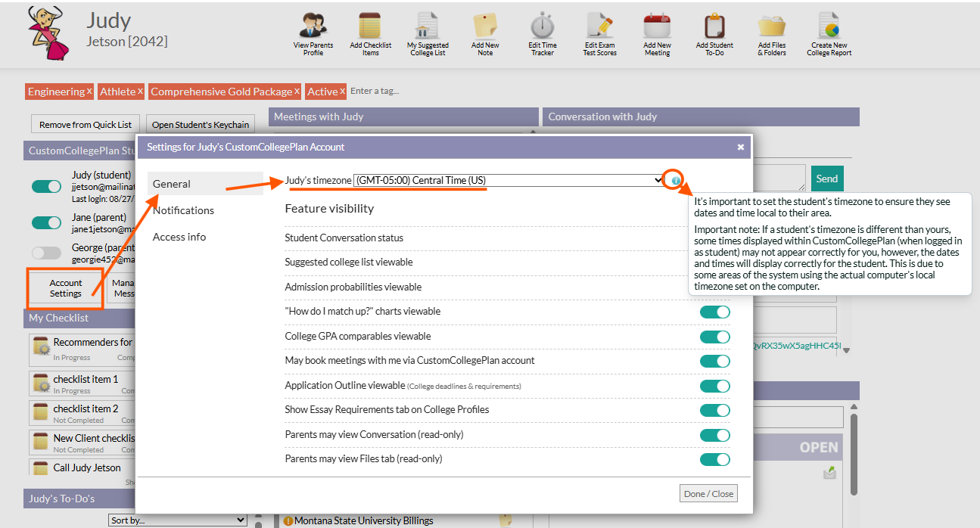Screen dimensions: 980x528
Task: Close the settings dialog with the x
Action: [741, 147]
